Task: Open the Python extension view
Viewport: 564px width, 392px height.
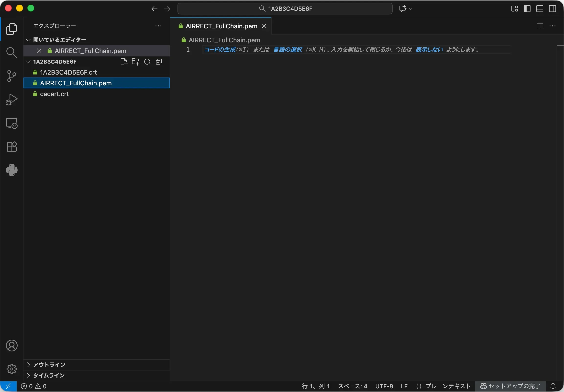Action: (x=11, y=170)
